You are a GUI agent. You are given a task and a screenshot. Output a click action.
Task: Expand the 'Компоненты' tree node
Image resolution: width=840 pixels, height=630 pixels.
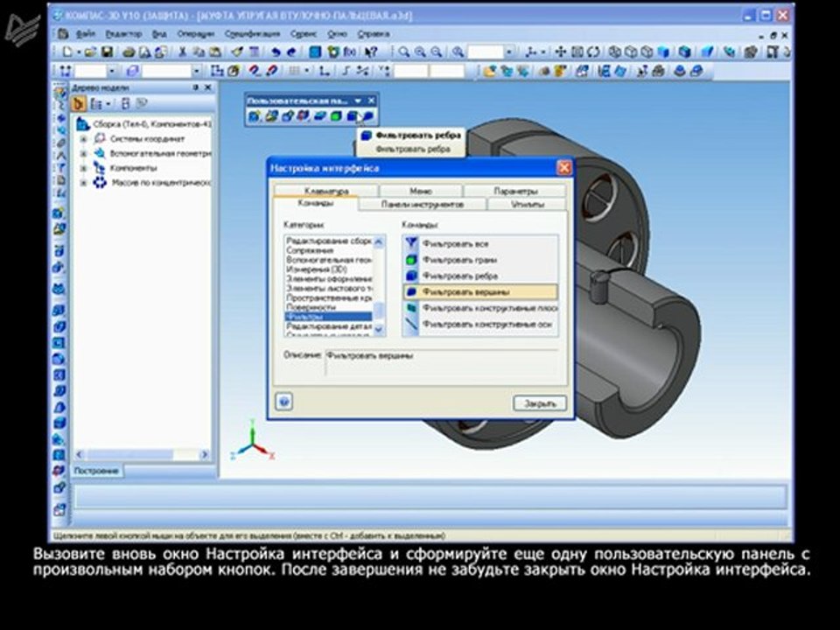83,168
